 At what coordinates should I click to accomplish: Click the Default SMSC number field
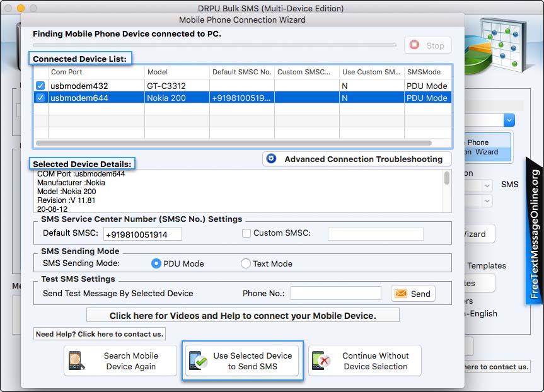tap(142, 234)
